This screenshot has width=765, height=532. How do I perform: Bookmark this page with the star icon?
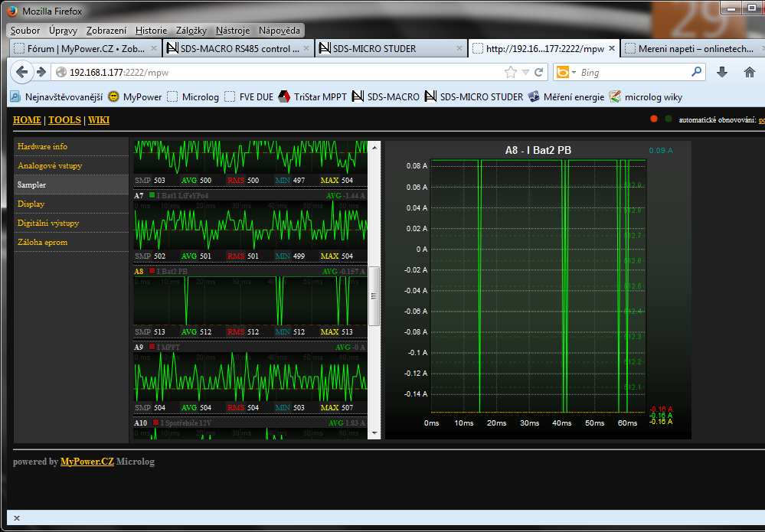coord(511,73)
